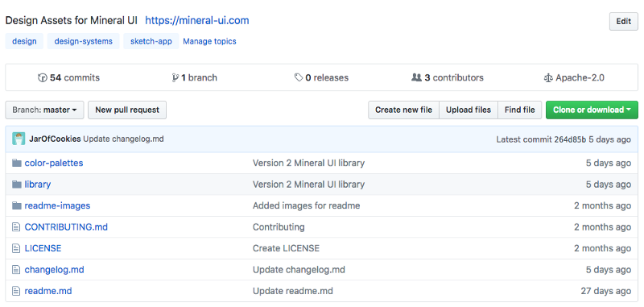This screenshot has width=644, height=307.
Task: Click the readme-images folder icon
Action: [17, 206]
